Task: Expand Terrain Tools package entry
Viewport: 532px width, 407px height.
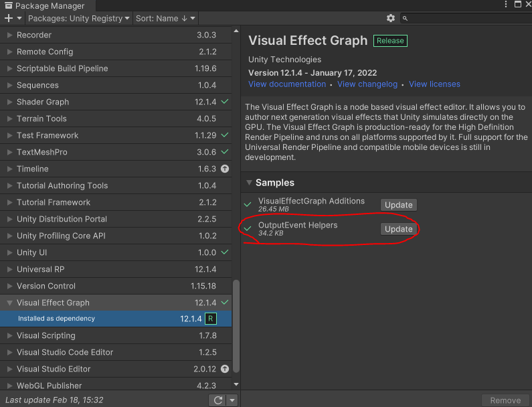Action: [9, 118]
